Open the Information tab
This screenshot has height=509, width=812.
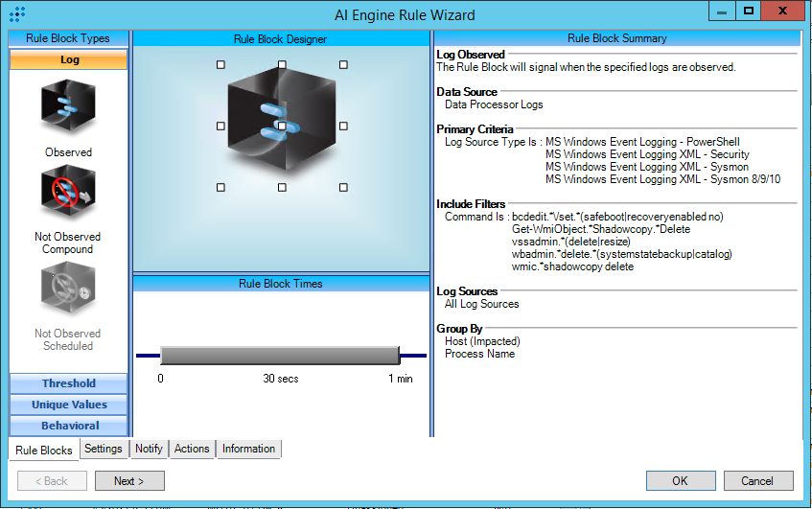tap(248, 449)
